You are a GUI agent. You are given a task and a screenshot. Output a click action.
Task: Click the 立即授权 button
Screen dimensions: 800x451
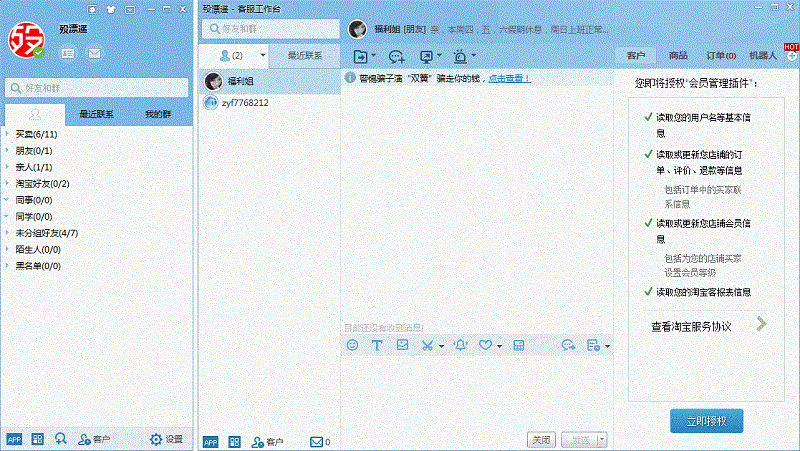pos(706,421)
